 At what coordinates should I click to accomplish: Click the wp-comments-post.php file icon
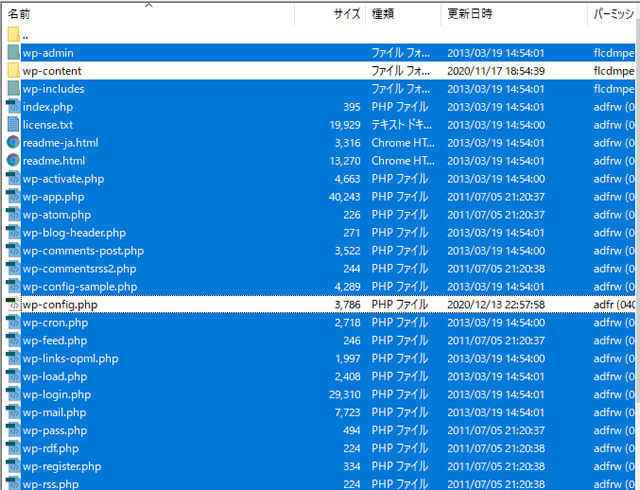[x=13, y=250]
